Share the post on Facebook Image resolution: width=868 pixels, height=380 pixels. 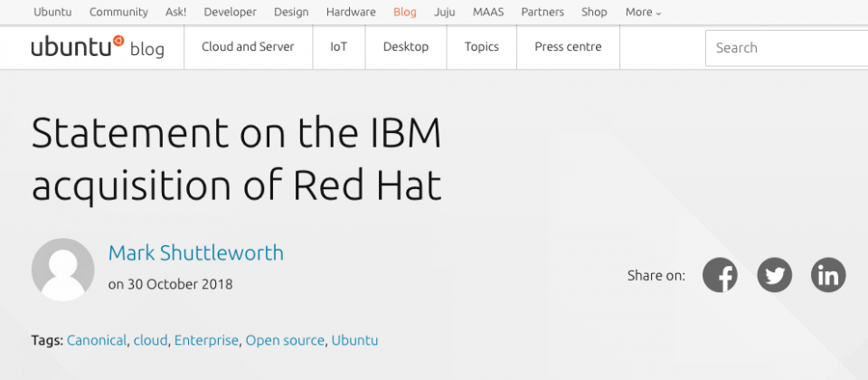click(x=720, y=275)
